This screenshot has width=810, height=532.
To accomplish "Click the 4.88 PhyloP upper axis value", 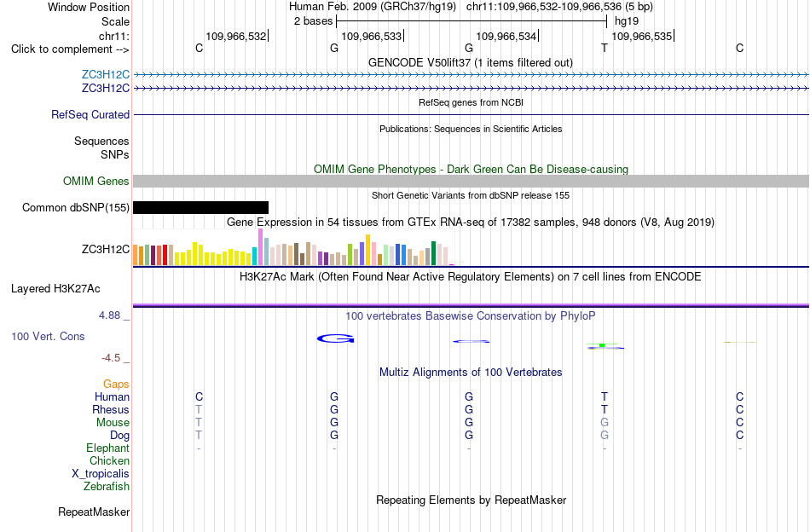I will coord(109,315).
